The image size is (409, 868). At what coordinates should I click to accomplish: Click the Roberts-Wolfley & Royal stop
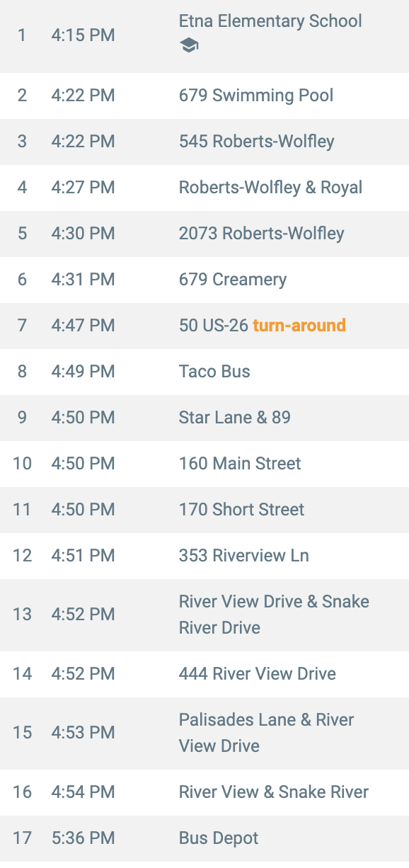coord(204,188)
